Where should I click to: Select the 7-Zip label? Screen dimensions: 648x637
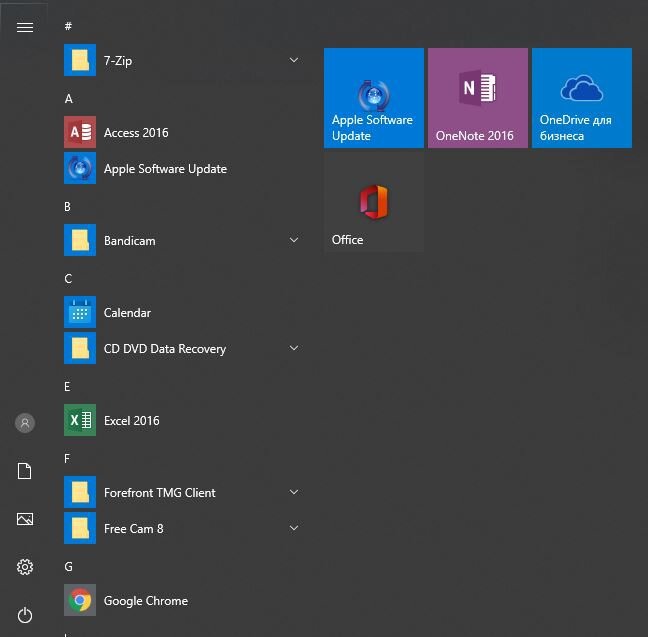118,61
